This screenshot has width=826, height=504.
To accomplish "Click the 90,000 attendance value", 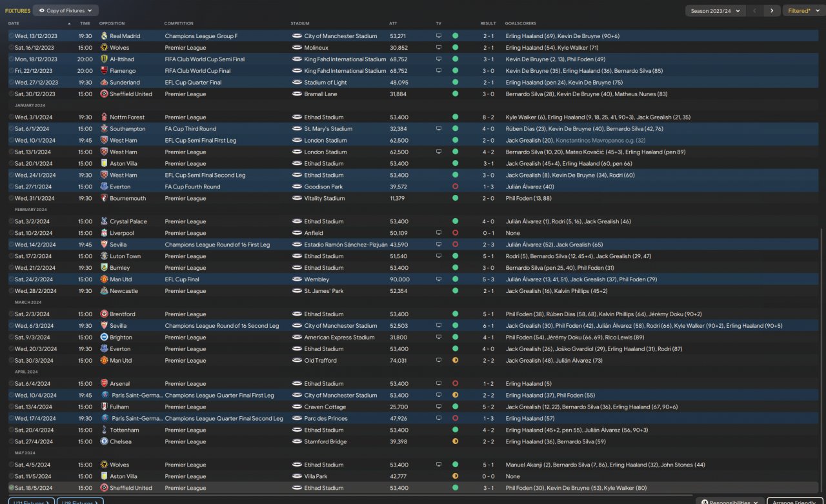I will (399, 280).
